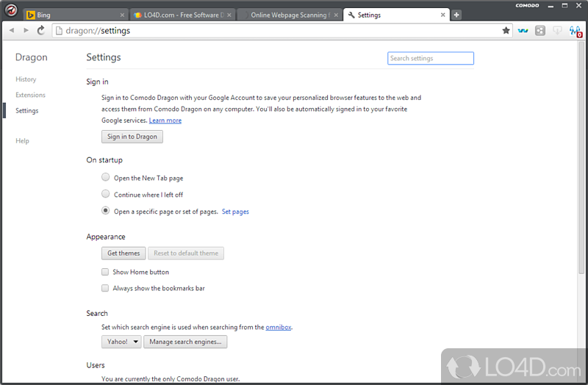The height and width of the screenshot is (385, 588).
Task: Switch to the Online Webpage Scanning tab
Action: pos(290,15)
